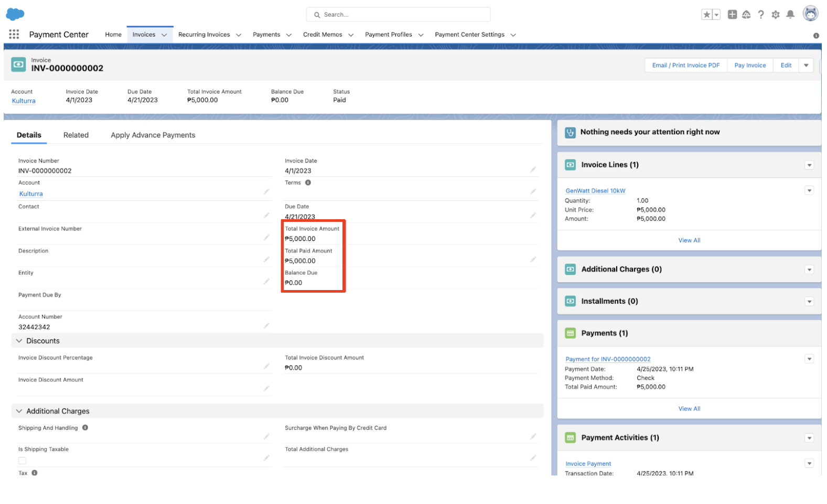Open the Invoices tab dropdown chevron

[x=164, y=35]
